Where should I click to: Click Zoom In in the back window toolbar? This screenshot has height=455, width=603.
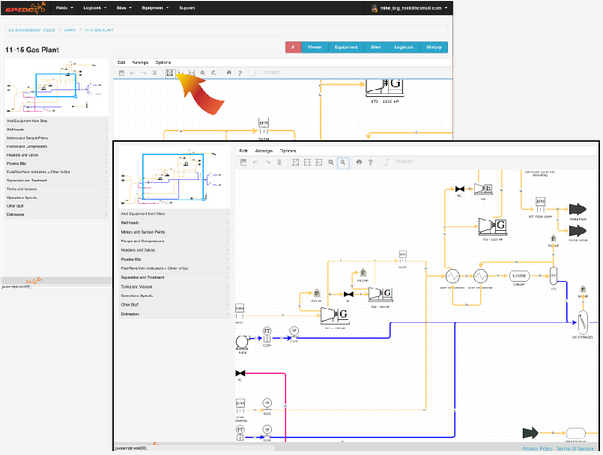203,73
